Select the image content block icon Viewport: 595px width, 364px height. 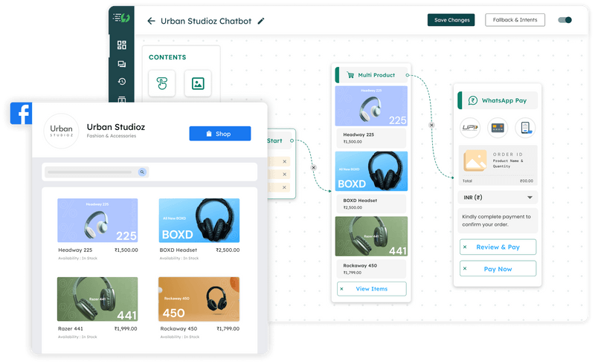[x=198, y=83]
